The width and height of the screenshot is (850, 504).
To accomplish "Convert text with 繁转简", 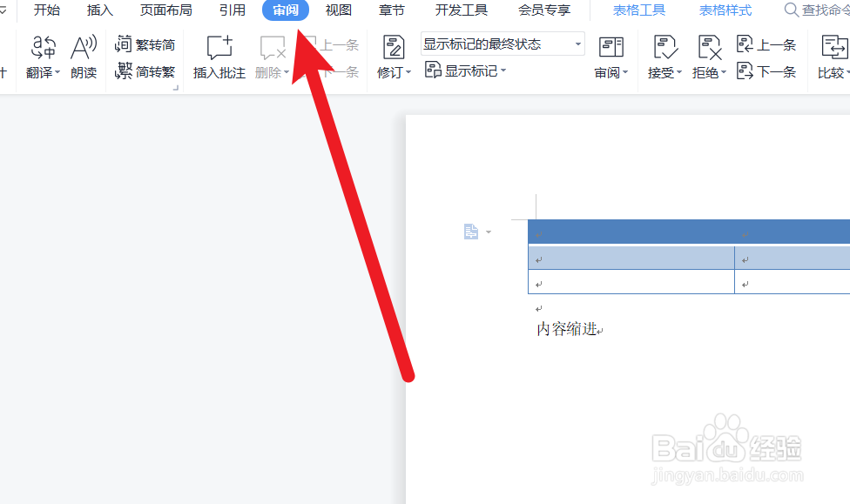I will 145,44.
